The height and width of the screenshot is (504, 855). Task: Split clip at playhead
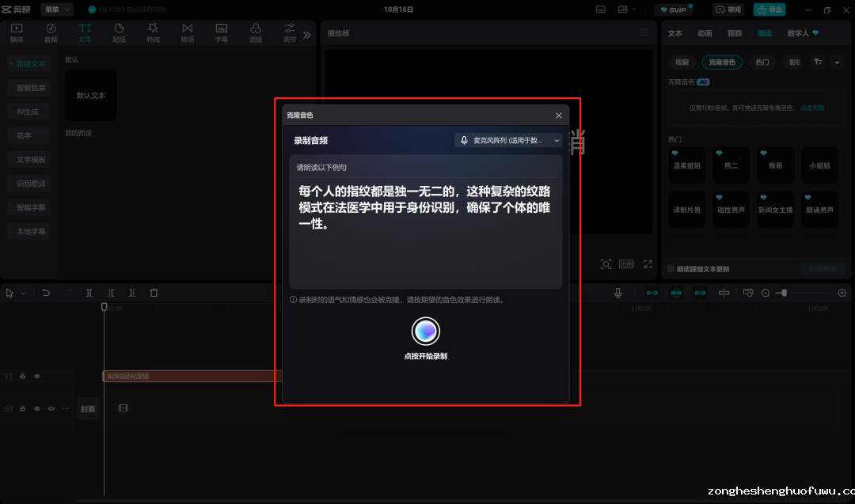point(89,293)
